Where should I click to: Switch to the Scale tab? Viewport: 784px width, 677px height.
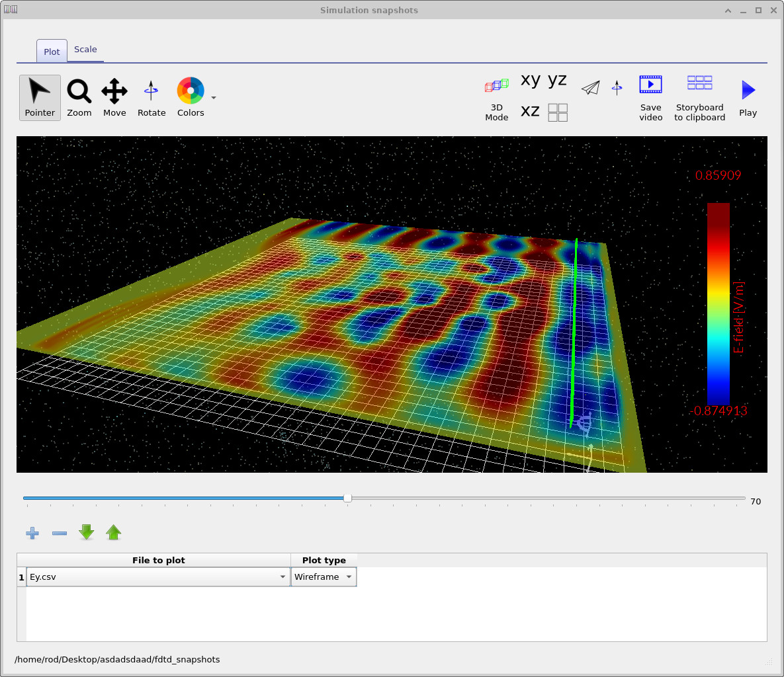pos(85,50)
